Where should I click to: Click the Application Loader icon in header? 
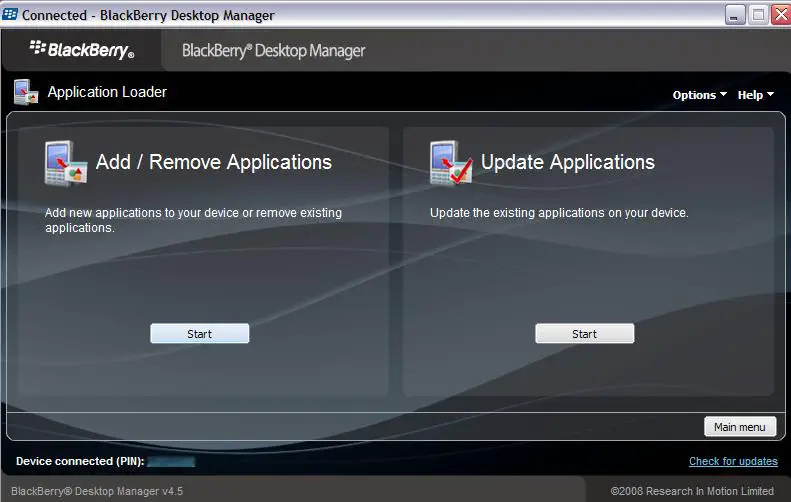pos(26,92)
